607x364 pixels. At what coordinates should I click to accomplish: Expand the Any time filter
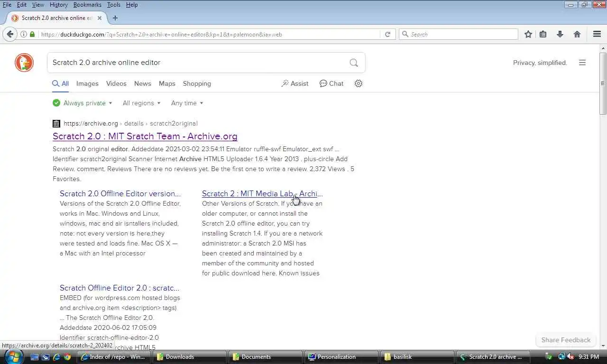(187, 103)
